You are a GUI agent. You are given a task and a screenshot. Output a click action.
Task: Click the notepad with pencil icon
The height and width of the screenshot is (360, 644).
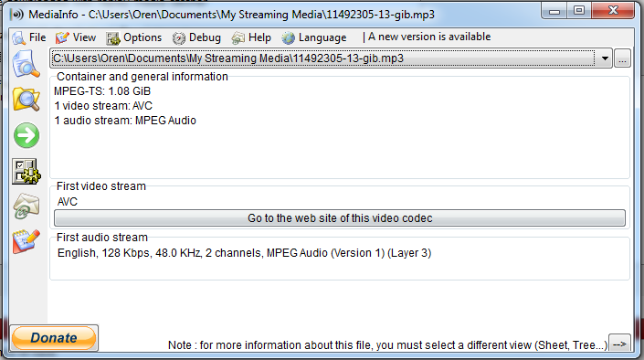pyautogui.click(x=26, y=241)
